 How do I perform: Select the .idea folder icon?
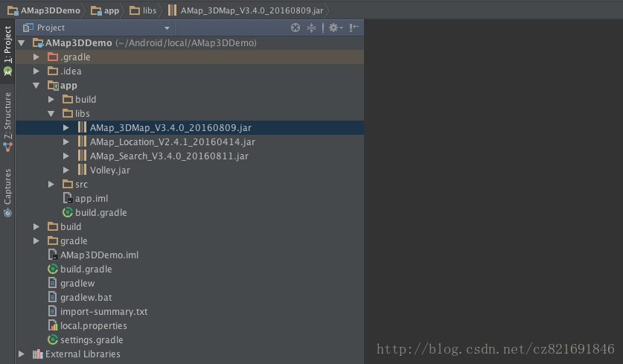tap(52, 71)
